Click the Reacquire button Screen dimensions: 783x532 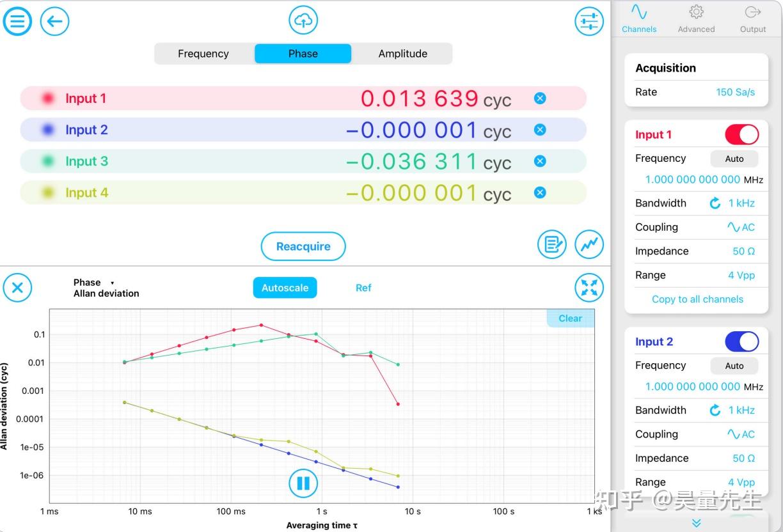[x=303, y=246]
